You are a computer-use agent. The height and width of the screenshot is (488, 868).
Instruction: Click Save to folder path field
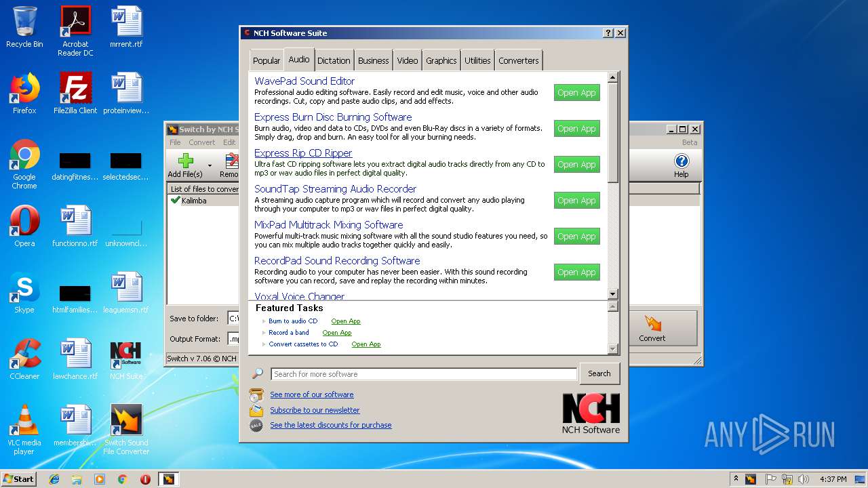tap(233, 319)
